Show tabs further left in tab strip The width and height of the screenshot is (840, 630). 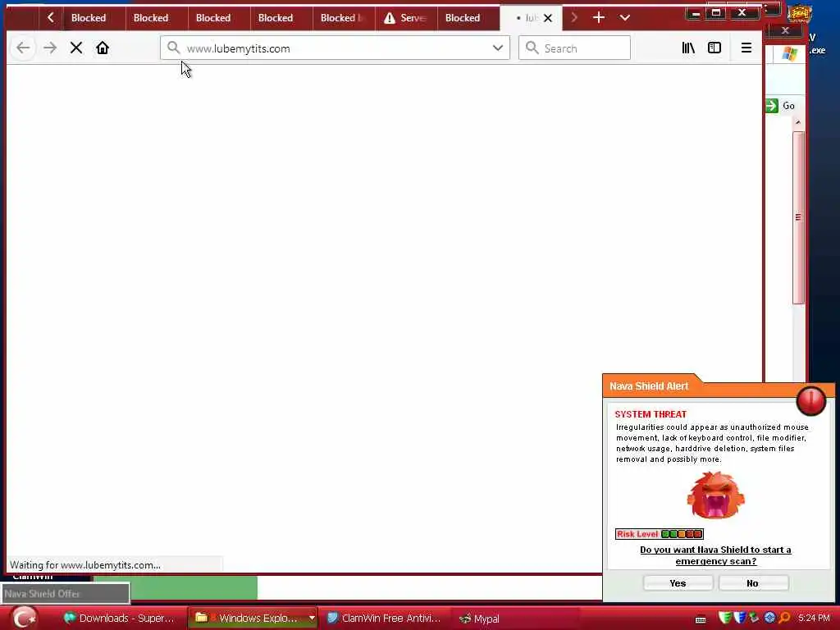[50, 18]
